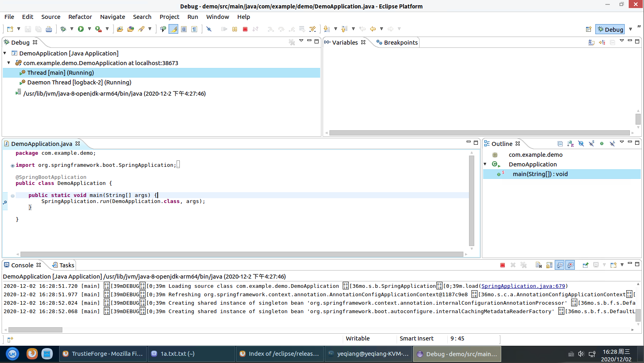
Task: Select Daemon Thread [logback-2] (Running)
Action: click(x=79, y=82)
